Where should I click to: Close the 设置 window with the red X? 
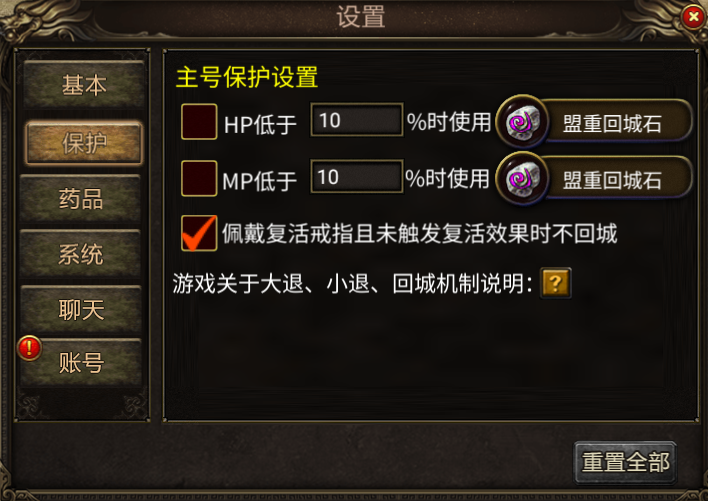(694, 17)
